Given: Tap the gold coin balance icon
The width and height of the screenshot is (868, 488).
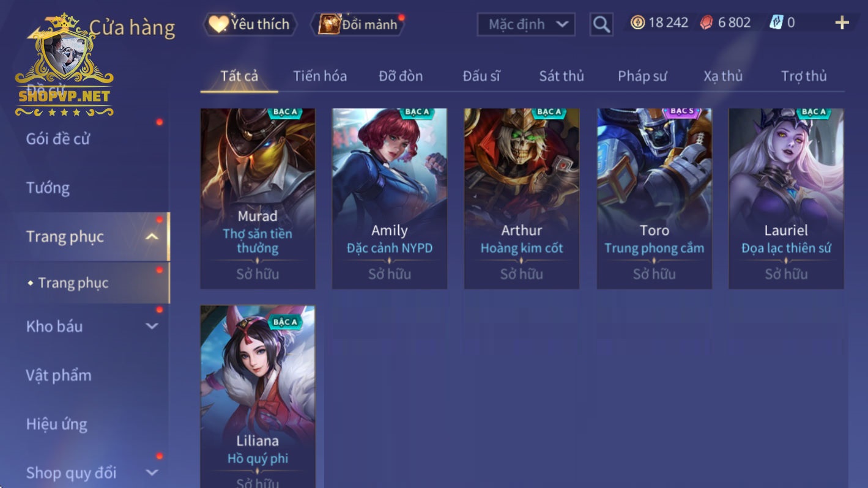Looking at the screenshot, I should click(637, 23).
